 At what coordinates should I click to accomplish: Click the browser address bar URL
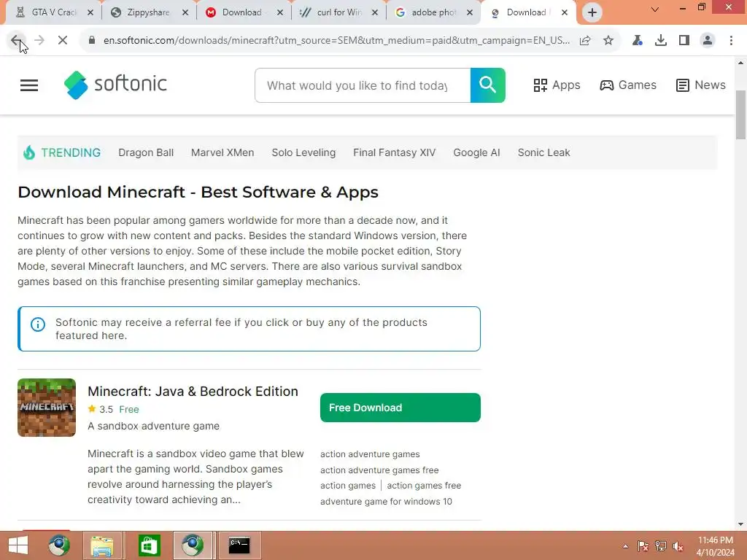point(336,41)
